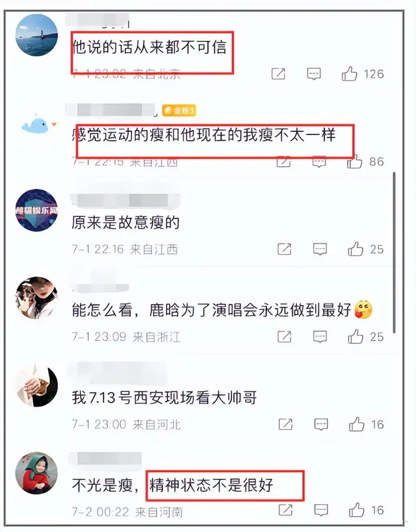Like the comment with 86 likes
Image resolution: width=416 pixels, height=532 pixels.
click(355, 162)
